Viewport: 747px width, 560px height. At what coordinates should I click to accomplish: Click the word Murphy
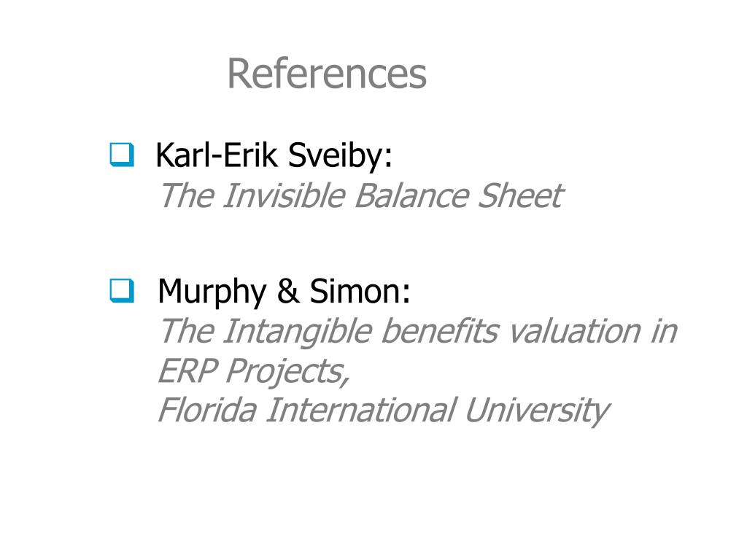[212, 292]
